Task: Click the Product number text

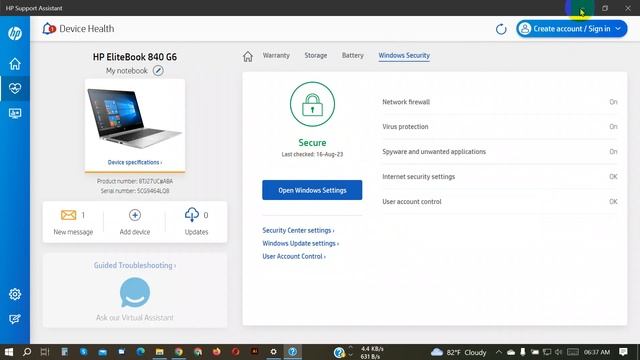Action: [x=135, y=181]
